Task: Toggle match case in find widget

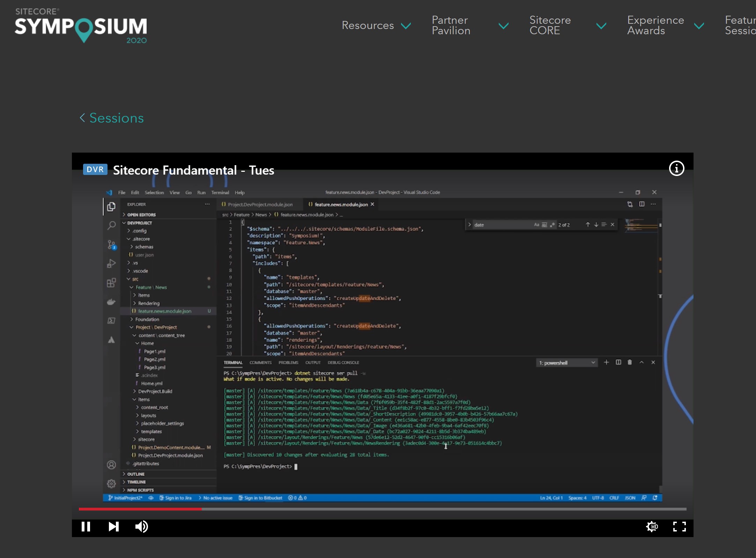Action: point(536,225)
